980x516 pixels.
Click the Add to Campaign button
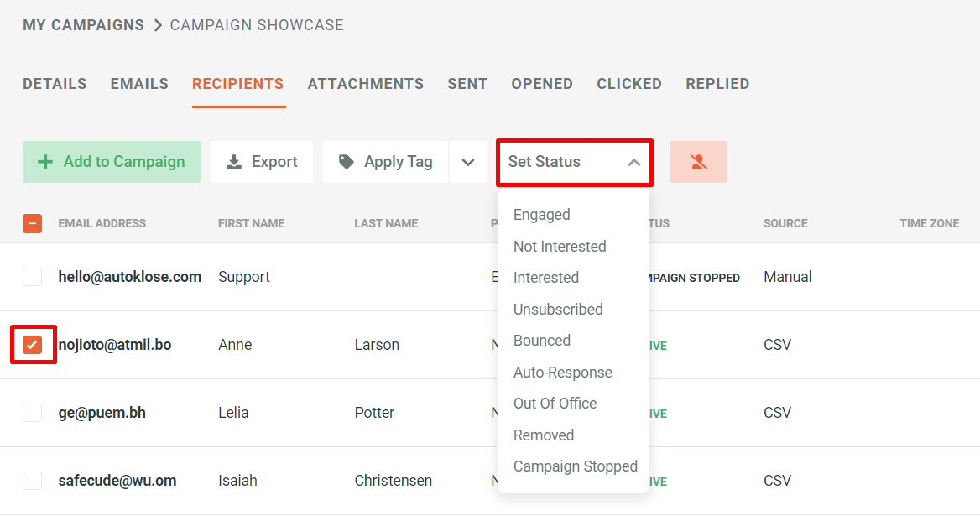(112, 163)
